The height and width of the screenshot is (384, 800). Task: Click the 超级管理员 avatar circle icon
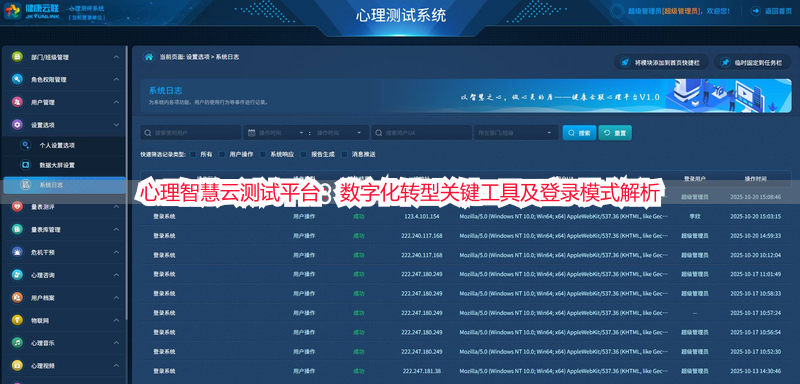coord(617,11)
